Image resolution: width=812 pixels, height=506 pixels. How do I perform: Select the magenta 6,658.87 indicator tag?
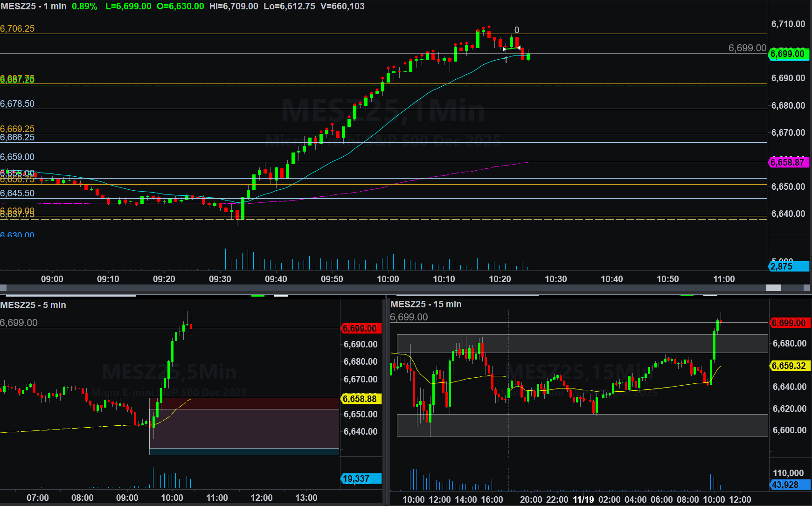(x=788, y=163)
